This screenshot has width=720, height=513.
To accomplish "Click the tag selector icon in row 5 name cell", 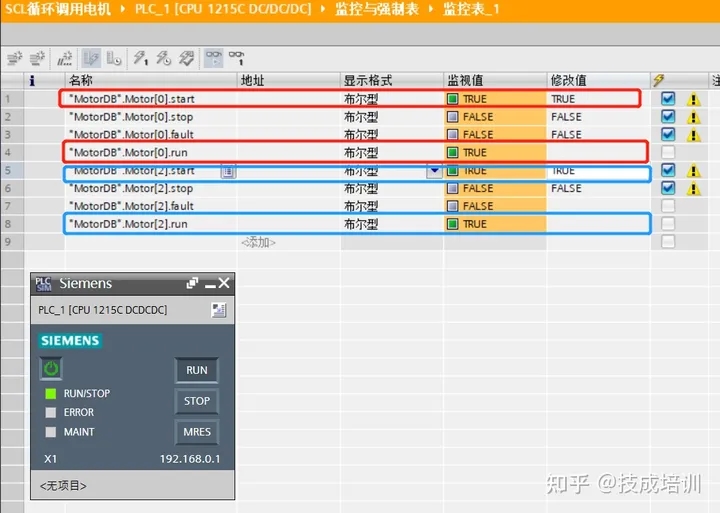I will (x=228, y=171).
